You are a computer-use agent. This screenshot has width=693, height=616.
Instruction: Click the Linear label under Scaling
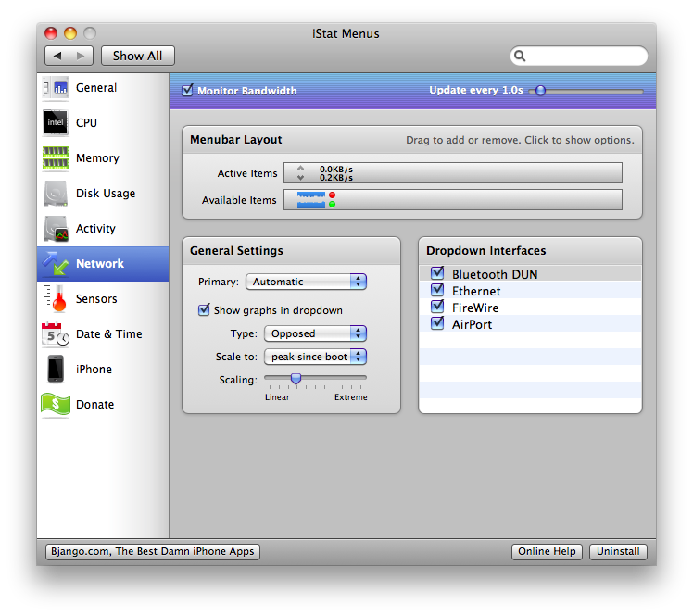tap(277, 396)
